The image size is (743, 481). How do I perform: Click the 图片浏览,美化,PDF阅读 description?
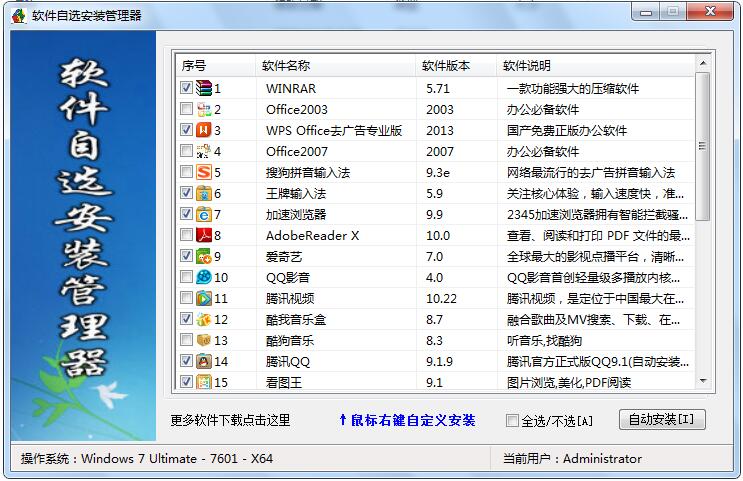[x=569, y=382]
